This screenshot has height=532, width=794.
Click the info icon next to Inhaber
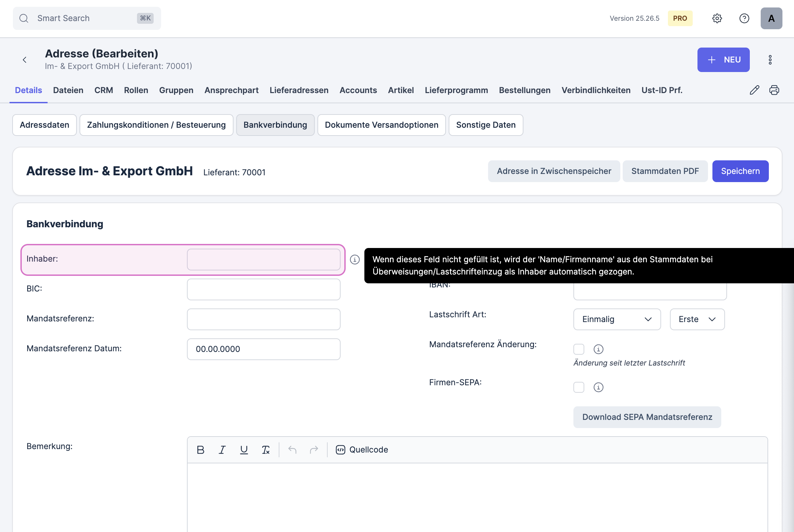[355, 260]
